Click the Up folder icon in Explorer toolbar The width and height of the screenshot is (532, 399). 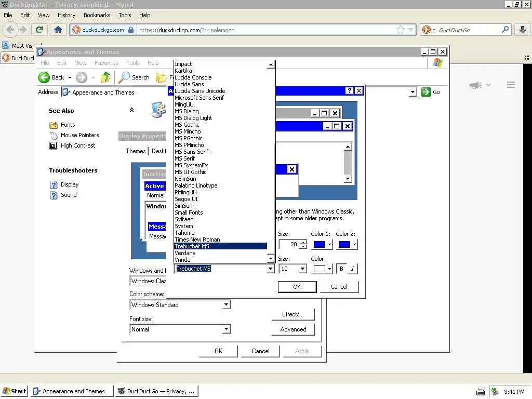click(105, 77)
